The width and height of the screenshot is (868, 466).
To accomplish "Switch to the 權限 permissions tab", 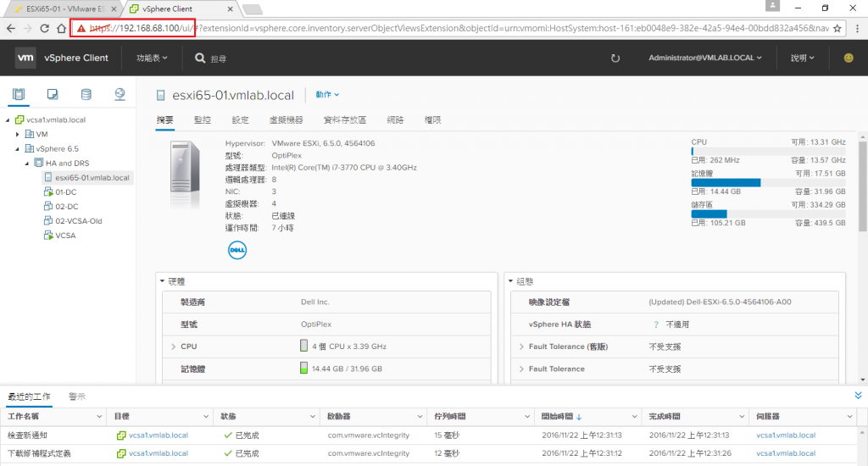I will 433,120.
